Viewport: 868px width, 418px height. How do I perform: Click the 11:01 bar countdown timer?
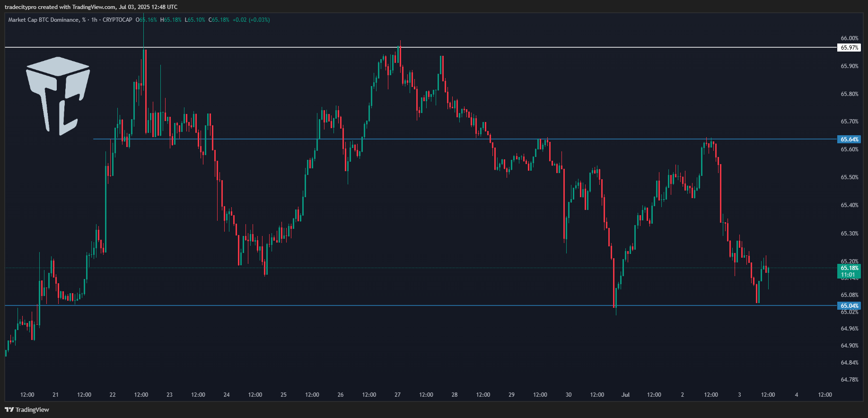(x=849, y=275)
